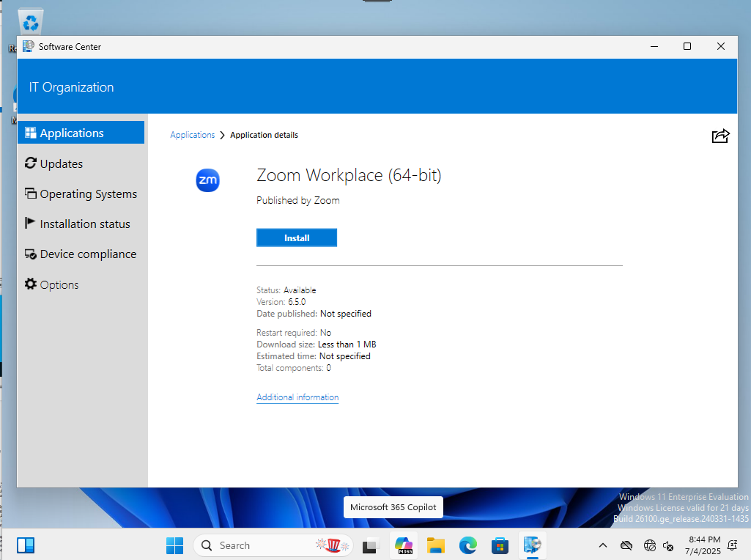
Task: Click the Published by Zoom text
Action: 298,200
